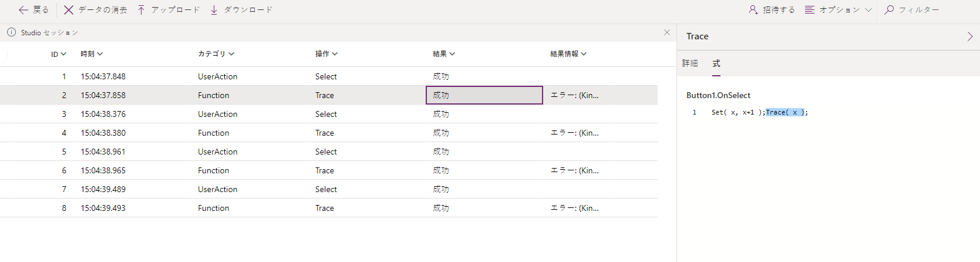Click the download arrow icon
Screen dimensions: 980x262
tap(214, 10)
